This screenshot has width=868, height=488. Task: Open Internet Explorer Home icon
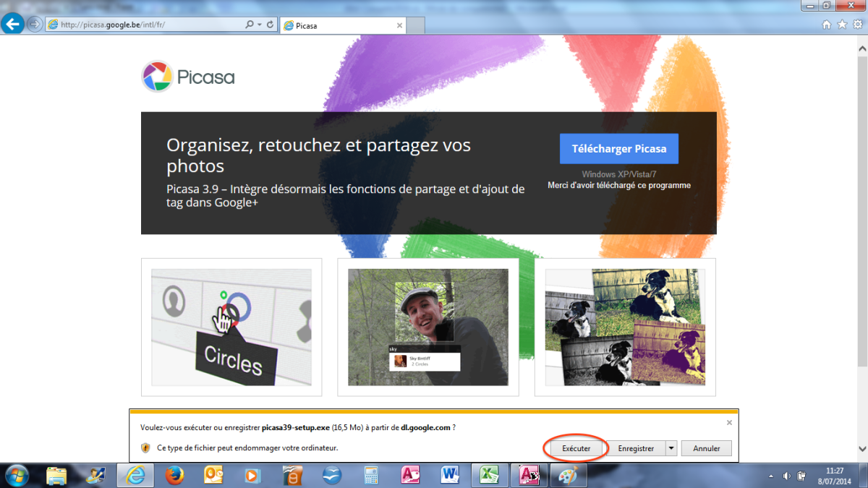[x=827, y=24]
